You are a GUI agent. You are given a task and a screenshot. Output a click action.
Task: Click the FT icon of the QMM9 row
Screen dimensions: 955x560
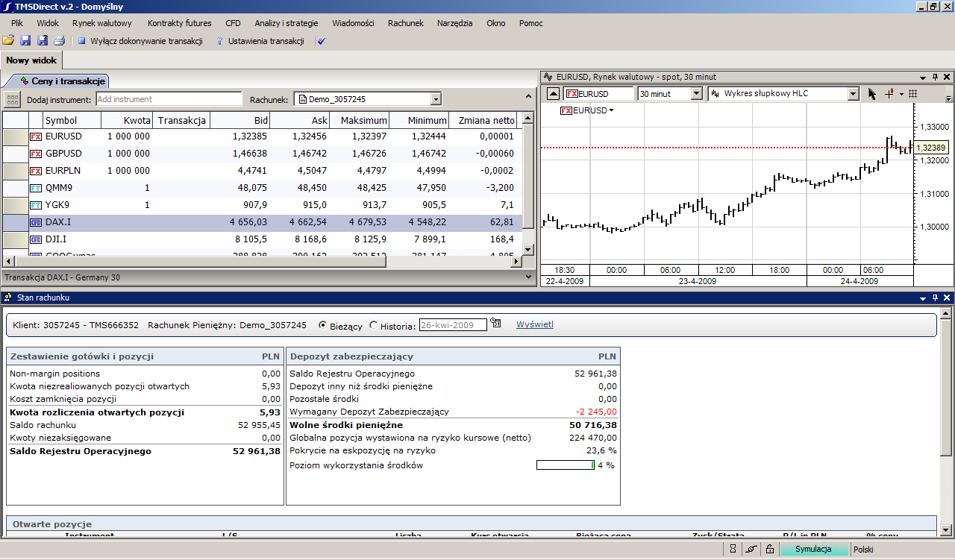point(36,188)
